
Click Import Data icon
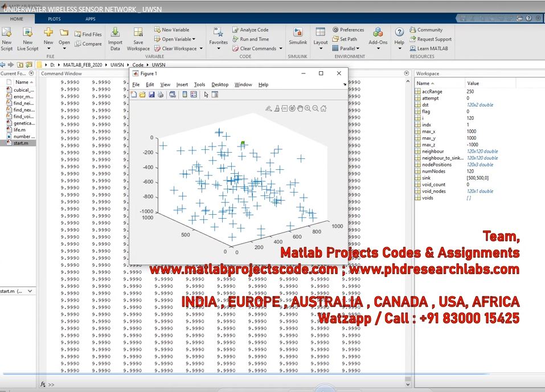click(115, 37)
